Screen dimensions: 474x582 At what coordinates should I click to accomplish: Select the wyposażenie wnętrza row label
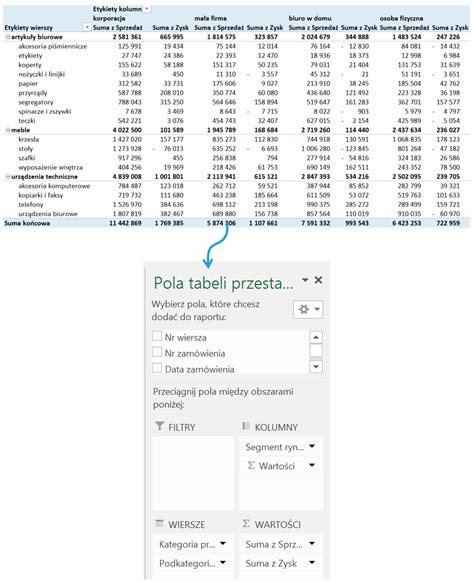tap(50, 167)
